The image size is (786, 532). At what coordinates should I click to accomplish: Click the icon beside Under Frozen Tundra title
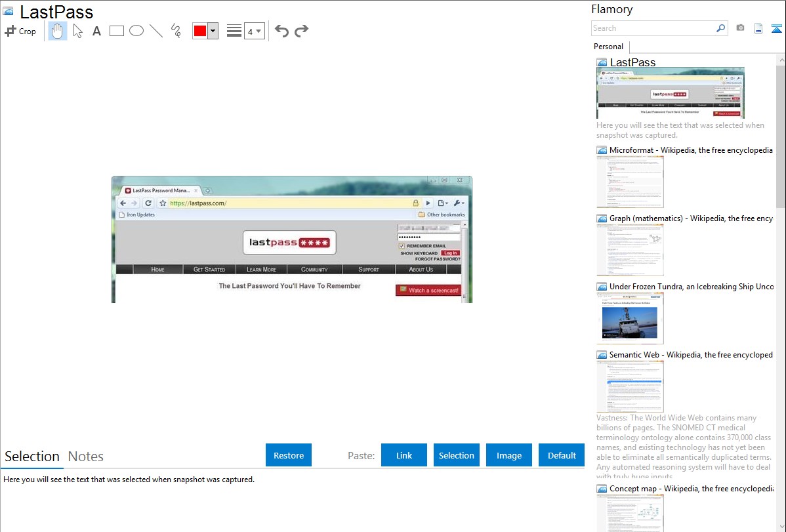[x=602, y=287]
